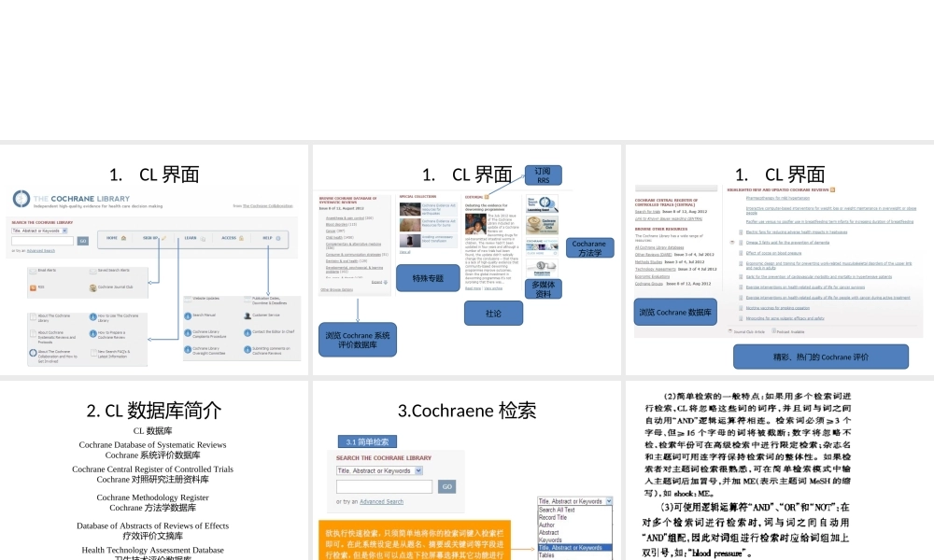This screenshot has width=934, height=560.
Task: Choose Record Title in the open dropdown list
Action: coord(553,517)
